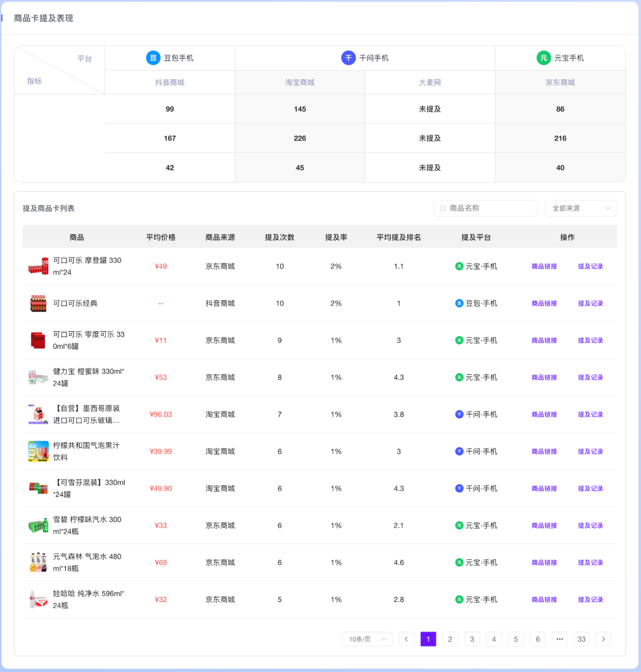Select page 6 in pagination
Image resolution: width=641 pixels, height=672 pixels.
coord(537,639)
